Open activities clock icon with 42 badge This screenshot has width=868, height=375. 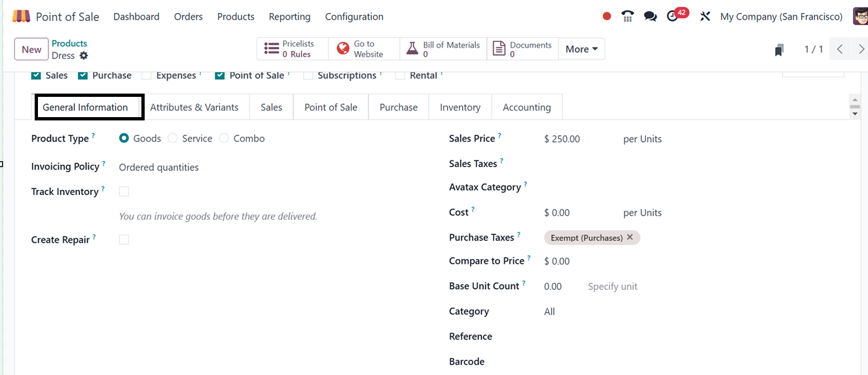tap(674, 16)
